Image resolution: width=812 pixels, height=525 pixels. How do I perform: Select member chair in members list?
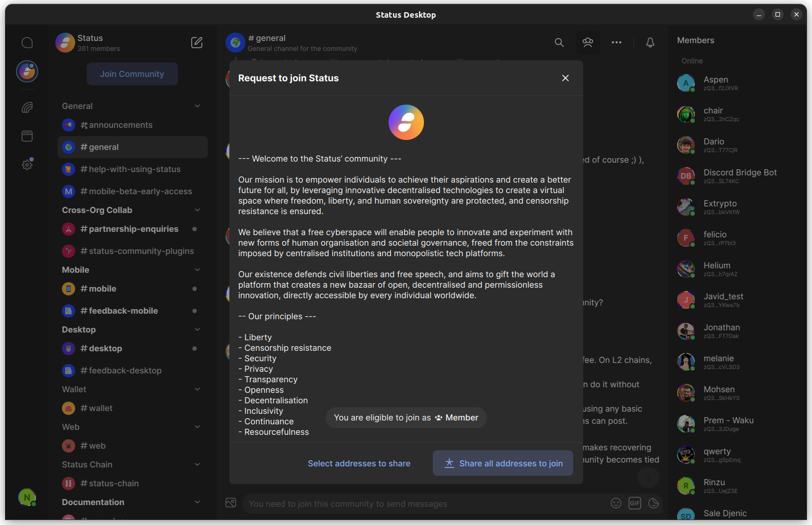coord(737,114)
